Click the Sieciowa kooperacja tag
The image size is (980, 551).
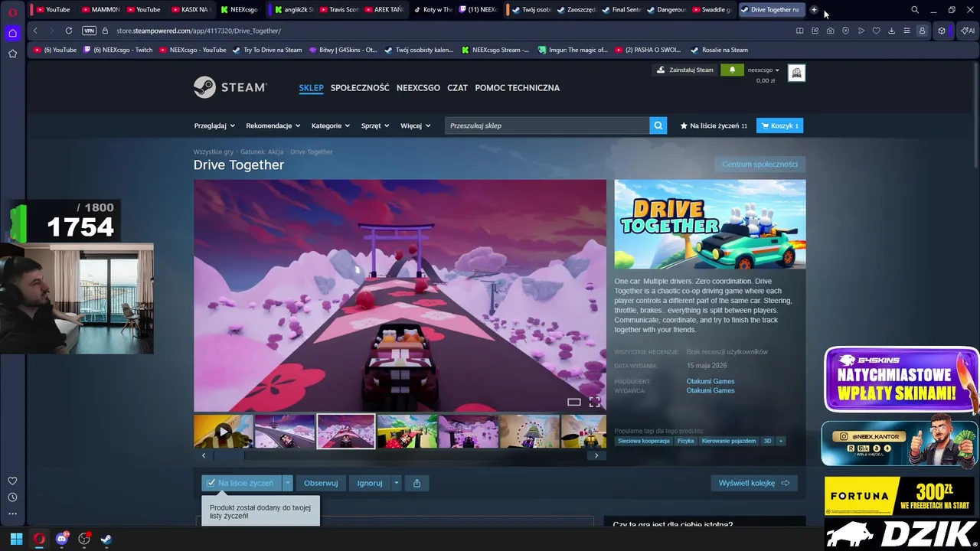click(644, 441)
